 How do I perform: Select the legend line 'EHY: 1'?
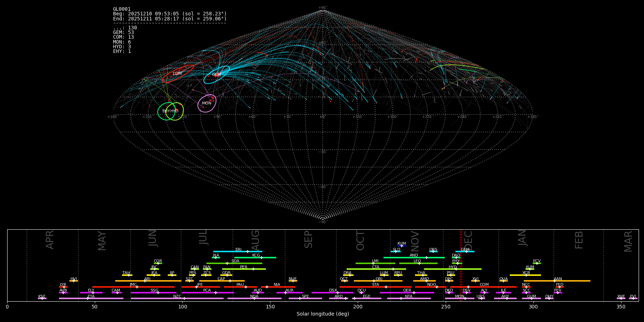coord(122,52)
